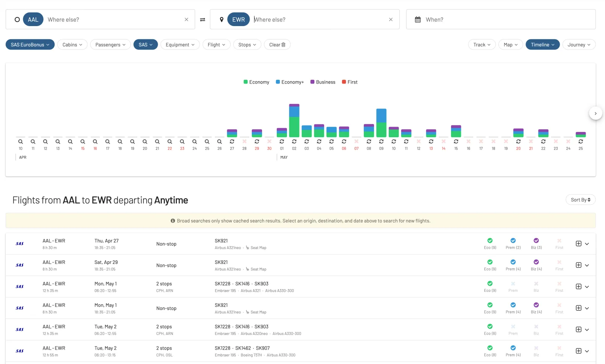605x364 pixels.
Task: Clear the EWR destination field
Action: [x=391, y=20]
